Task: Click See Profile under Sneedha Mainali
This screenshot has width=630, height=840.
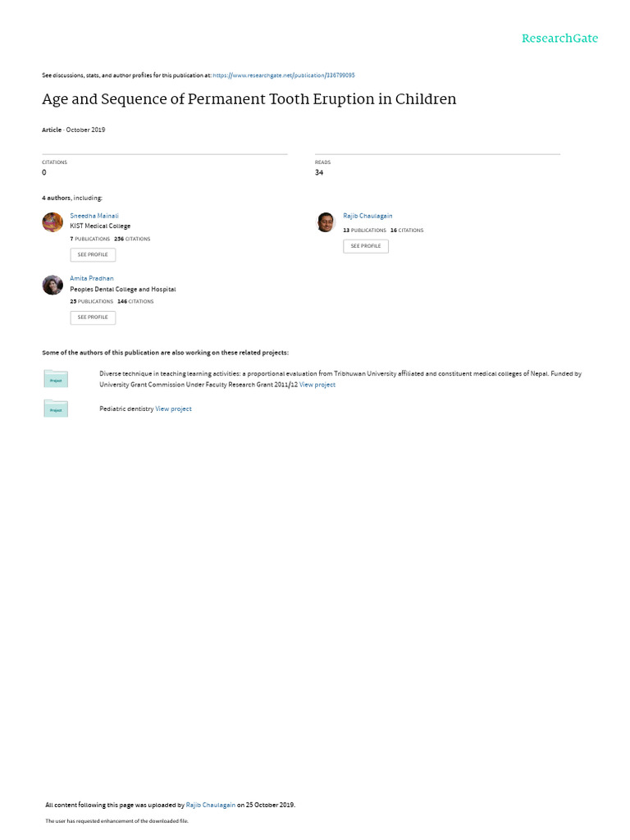Action: point(93,255)
